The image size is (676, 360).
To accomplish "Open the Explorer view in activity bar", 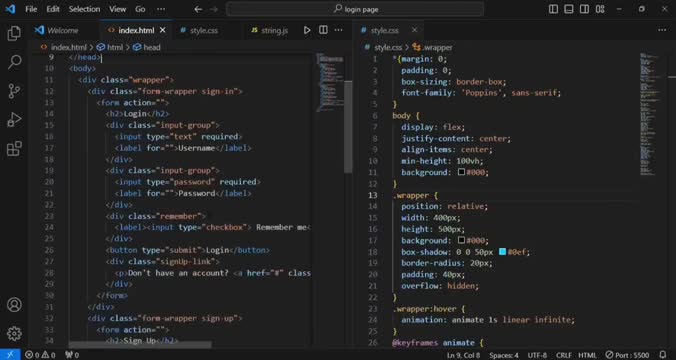I will tap(14, 33).
